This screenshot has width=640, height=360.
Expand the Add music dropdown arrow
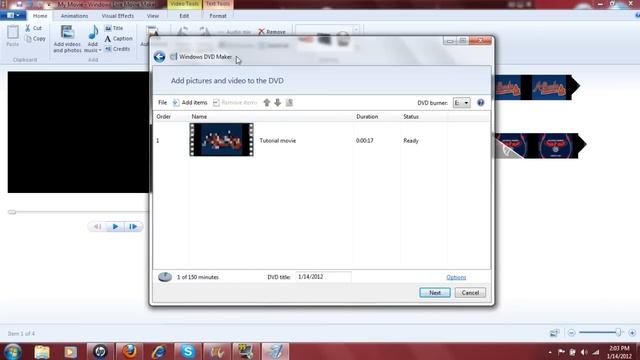point(100,50)
